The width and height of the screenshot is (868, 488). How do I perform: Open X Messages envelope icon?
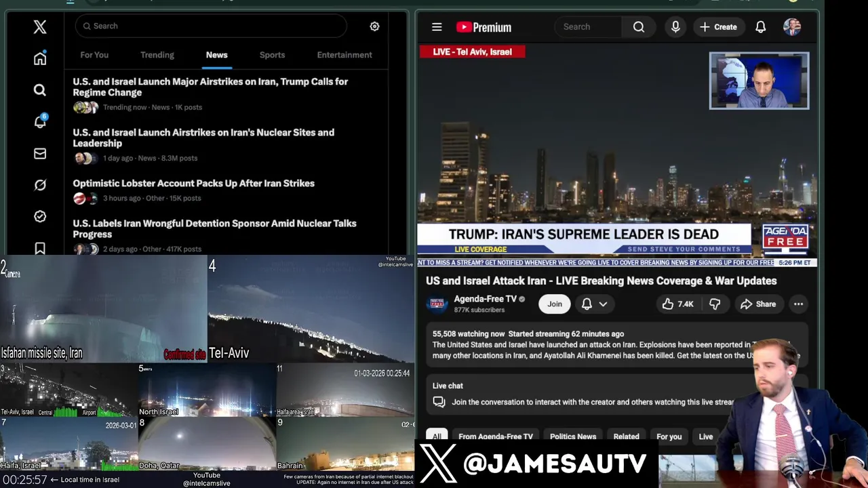coord(40,154)
